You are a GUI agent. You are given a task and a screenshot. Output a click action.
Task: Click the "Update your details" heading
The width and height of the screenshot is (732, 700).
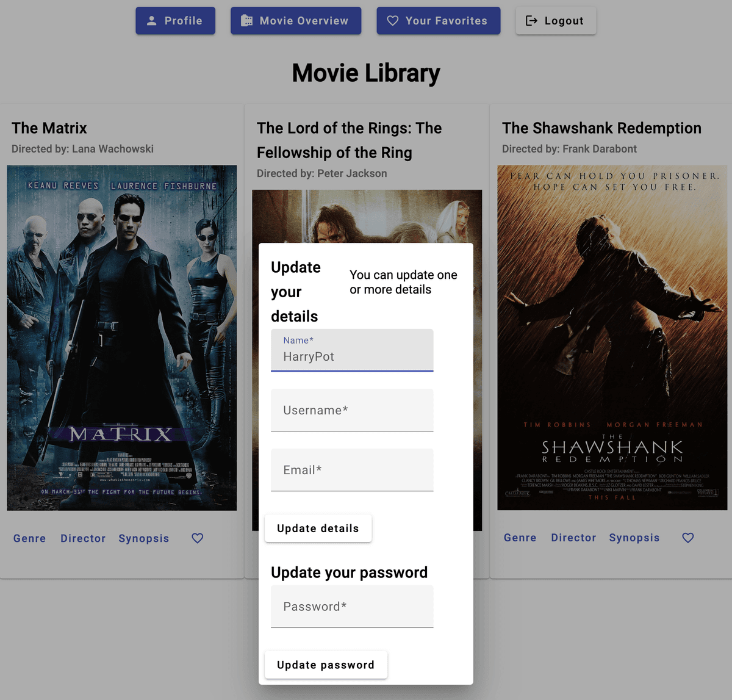click(296, 292)
